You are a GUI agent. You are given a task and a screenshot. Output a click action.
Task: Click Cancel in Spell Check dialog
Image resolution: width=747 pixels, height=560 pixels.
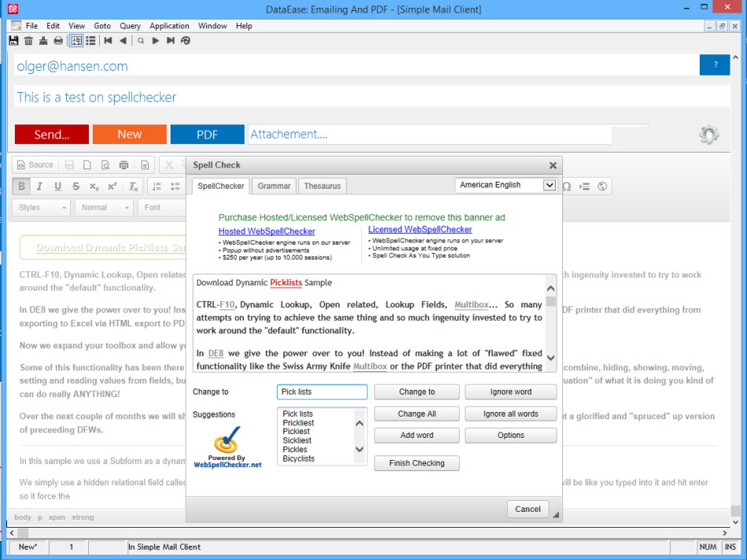point(528,509)
